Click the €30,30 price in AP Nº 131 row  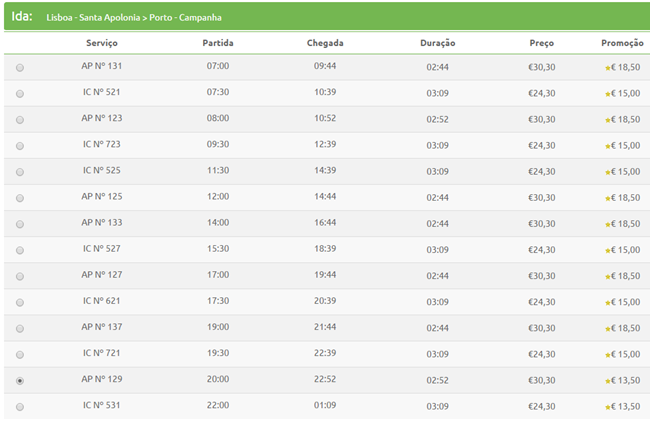(541, 67)
